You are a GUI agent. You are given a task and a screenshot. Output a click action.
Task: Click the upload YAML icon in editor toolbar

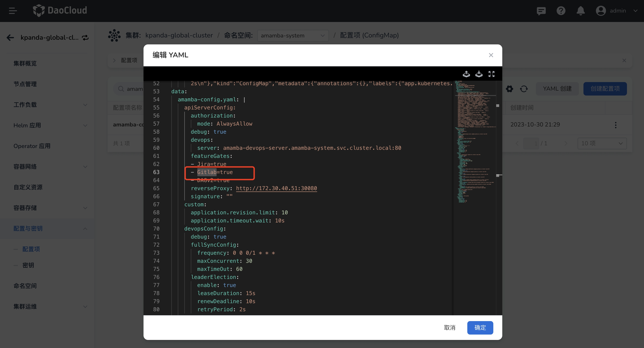(466, 74)
